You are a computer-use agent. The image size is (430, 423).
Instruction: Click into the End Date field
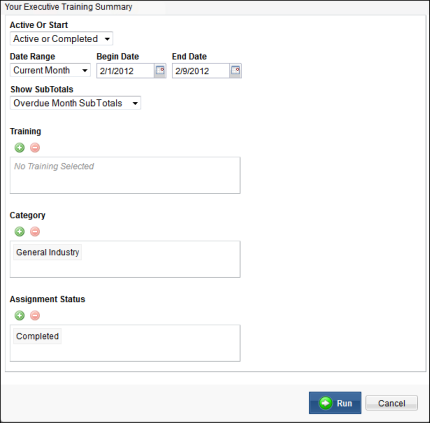click(201, 71)
